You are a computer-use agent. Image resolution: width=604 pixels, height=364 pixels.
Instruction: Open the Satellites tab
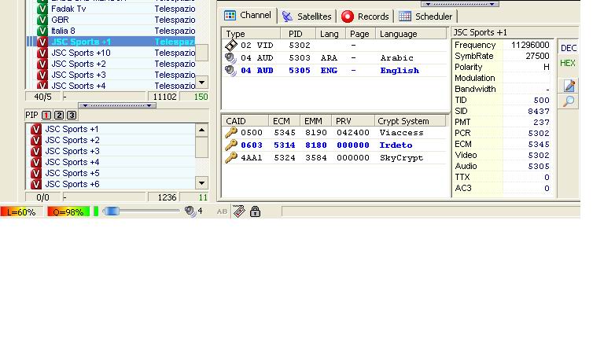[307, 16]
